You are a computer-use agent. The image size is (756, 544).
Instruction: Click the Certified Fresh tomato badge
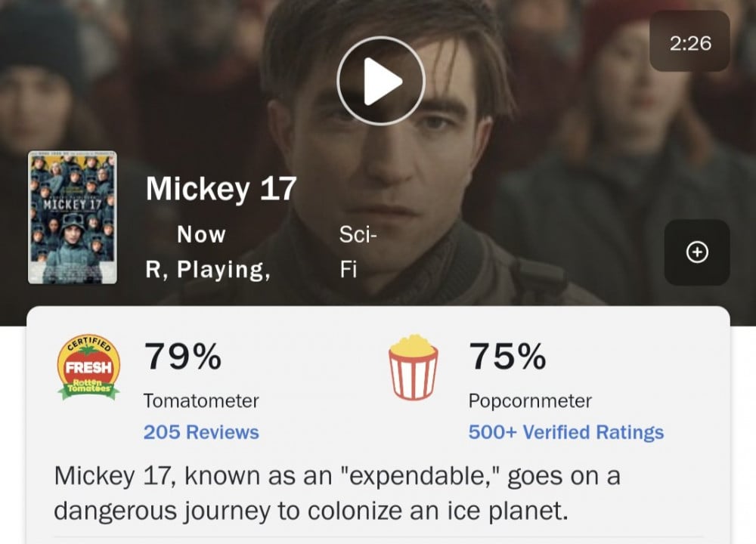(88, 365)
